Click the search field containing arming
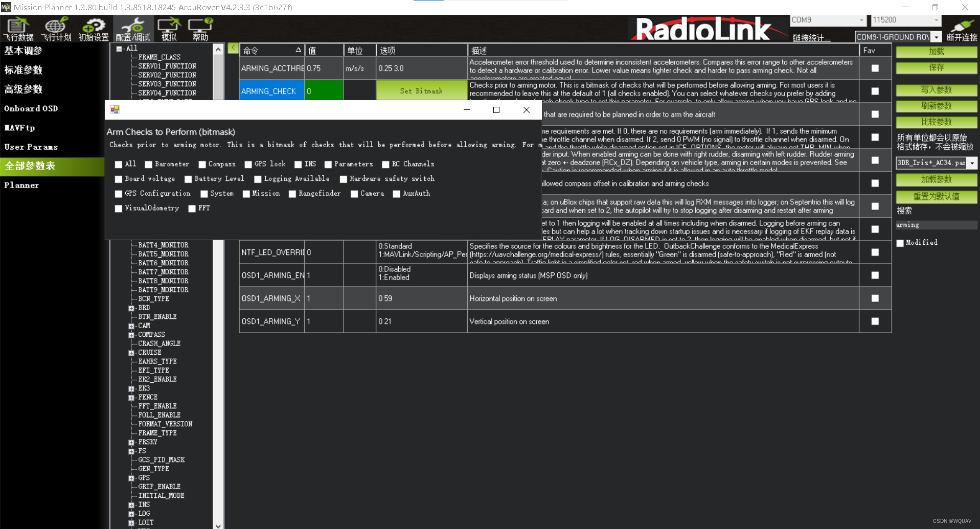This screenshot has height=529, width=980. point(936,225)
